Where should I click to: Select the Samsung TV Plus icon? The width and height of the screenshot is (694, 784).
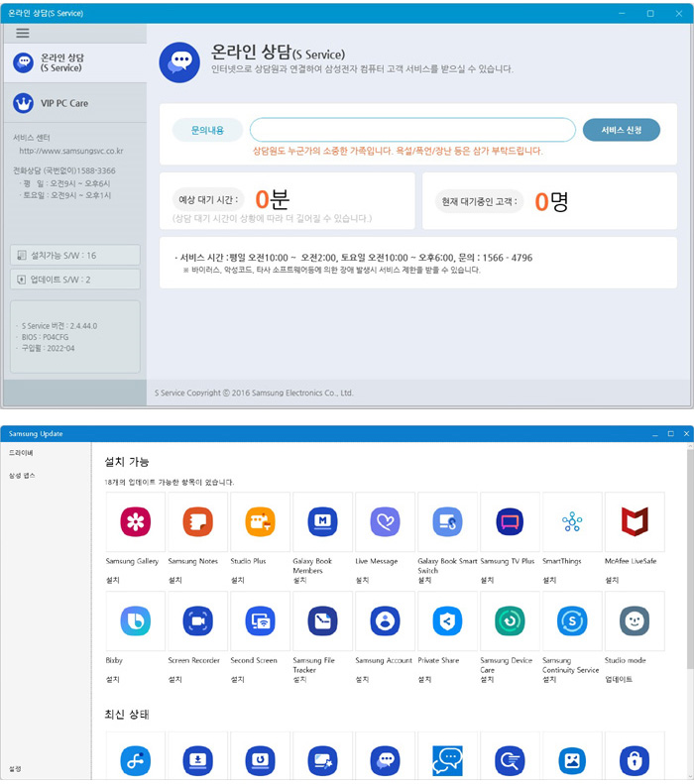point(510,521)
